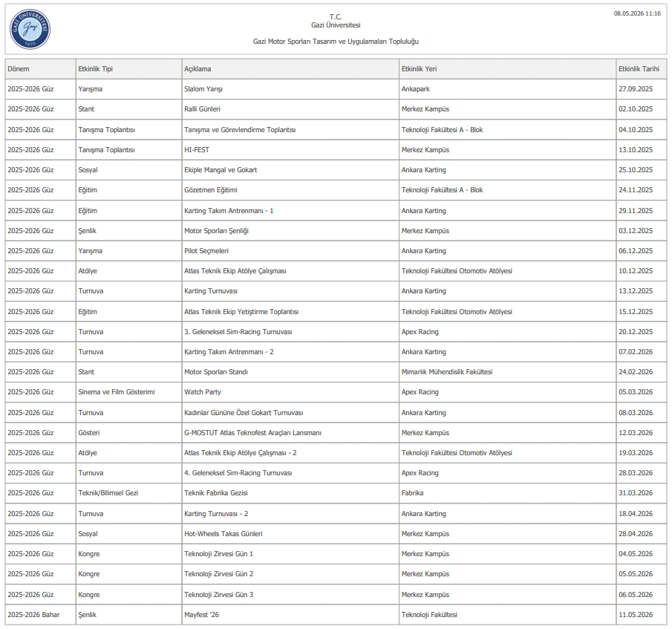Select '3. Geleneksel Sim-Racing Turnuvası' cell
Screen dimensions: 672x629
(x=290, y=332)
